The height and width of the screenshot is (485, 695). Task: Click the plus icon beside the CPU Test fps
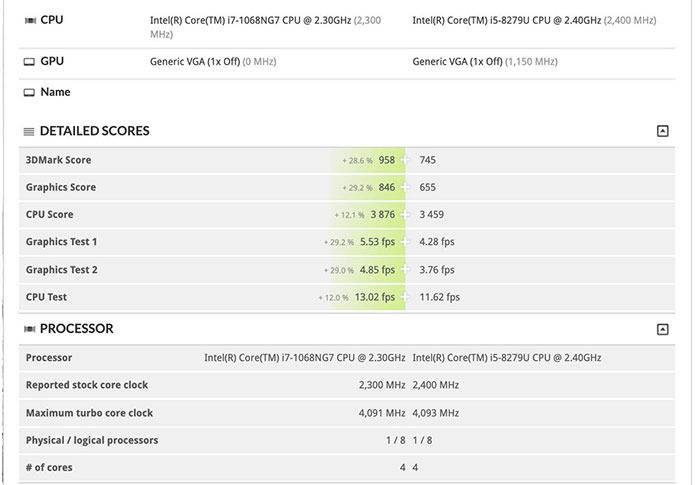pyautogui.click(x=404, y=297)
